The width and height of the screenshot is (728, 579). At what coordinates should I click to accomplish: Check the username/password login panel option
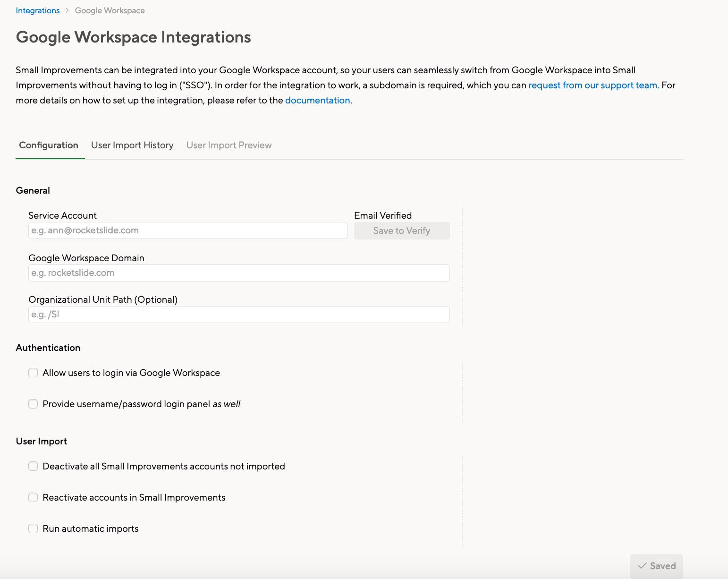tap(33, 404)
